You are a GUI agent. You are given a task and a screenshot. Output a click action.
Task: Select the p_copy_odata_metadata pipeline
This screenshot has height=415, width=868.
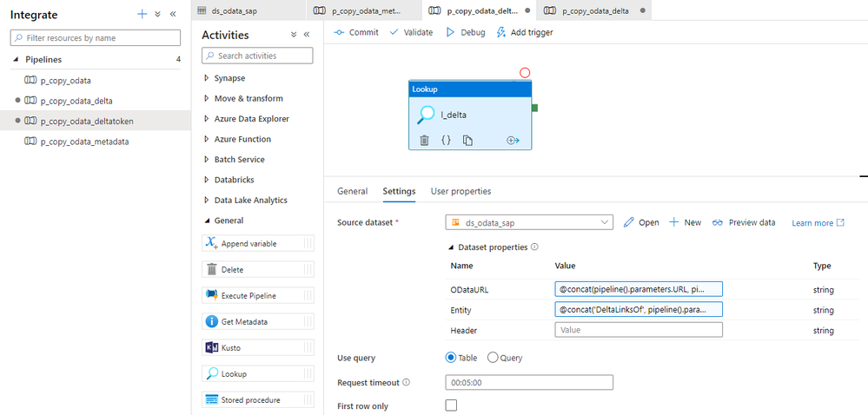[x=84, y=142]
